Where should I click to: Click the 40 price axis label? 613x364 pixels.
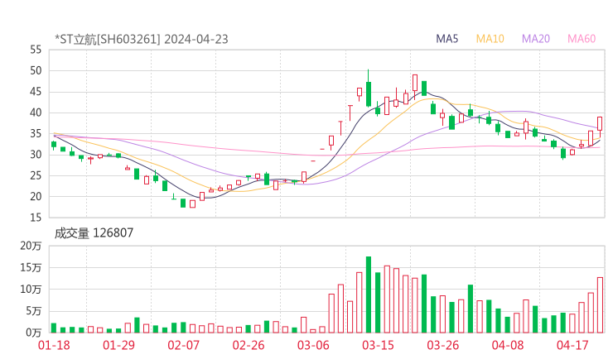click(x=36, y=113)
